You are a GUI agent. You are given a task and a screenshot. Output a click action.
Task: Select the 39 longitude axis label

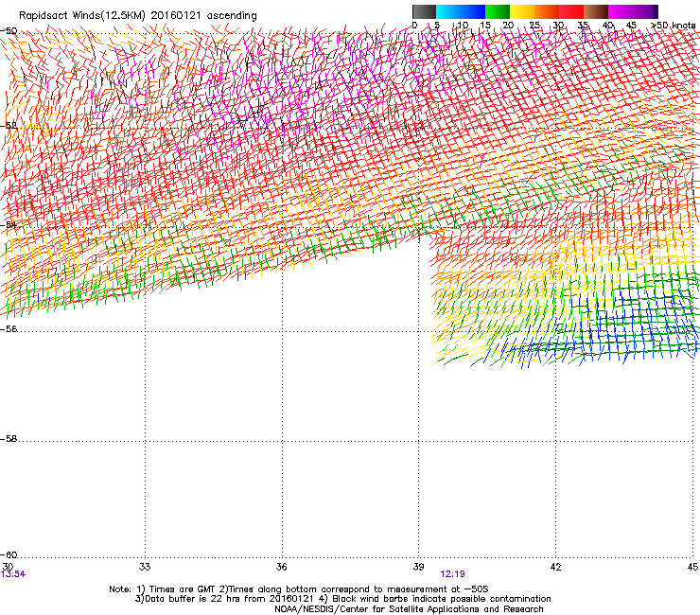418,567
